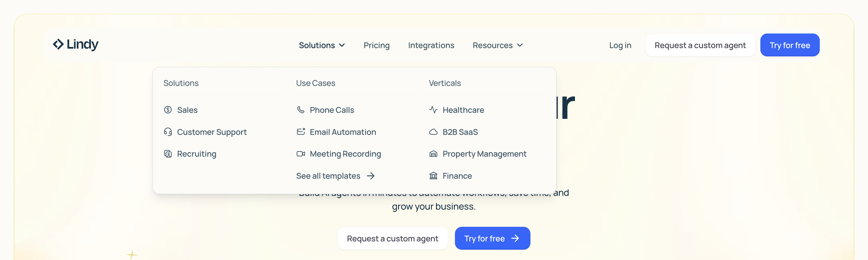Image resolution: width=868 pixels, height=260 pixels.
Task: Go to the Integrations page
Action: coord(431,45)
